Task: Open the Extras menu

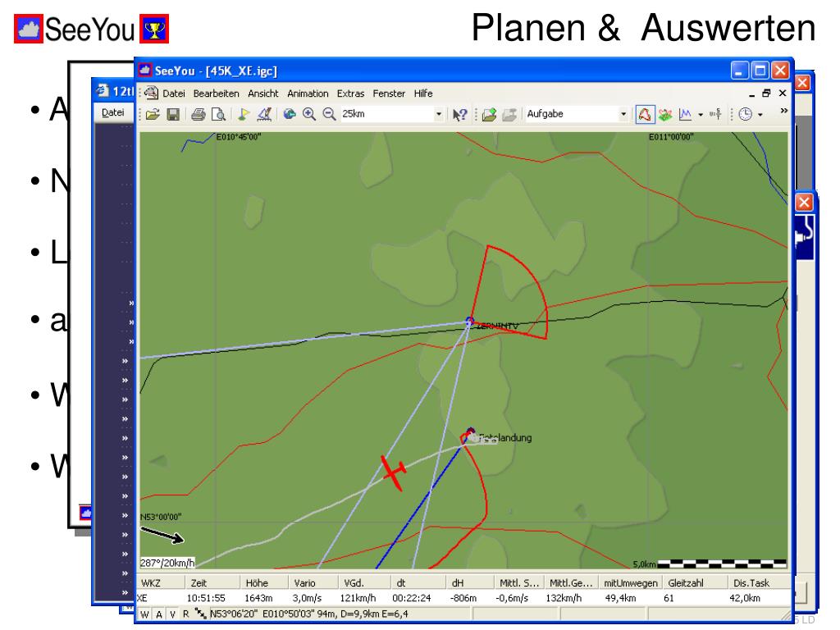Action: point(350,94)
